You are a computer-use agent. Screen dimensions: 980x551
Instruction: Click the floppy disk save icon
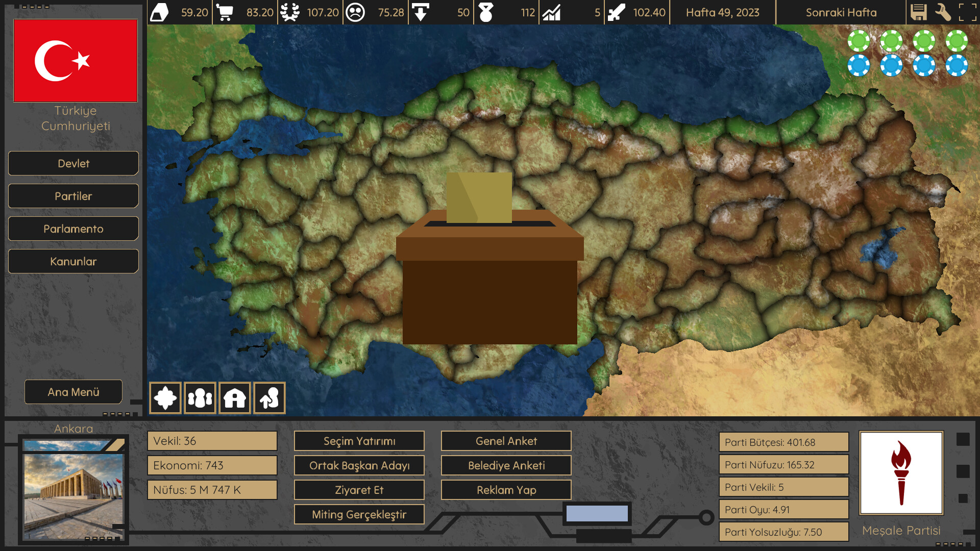pyautogui.click(x=918, y=12)
